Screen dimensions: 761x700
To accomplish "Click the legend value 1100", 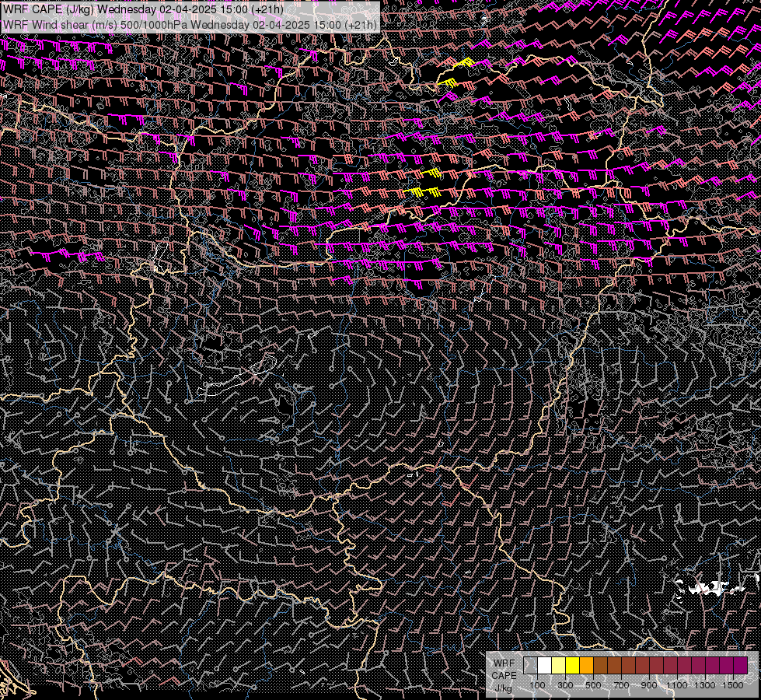I will (677, 685).
